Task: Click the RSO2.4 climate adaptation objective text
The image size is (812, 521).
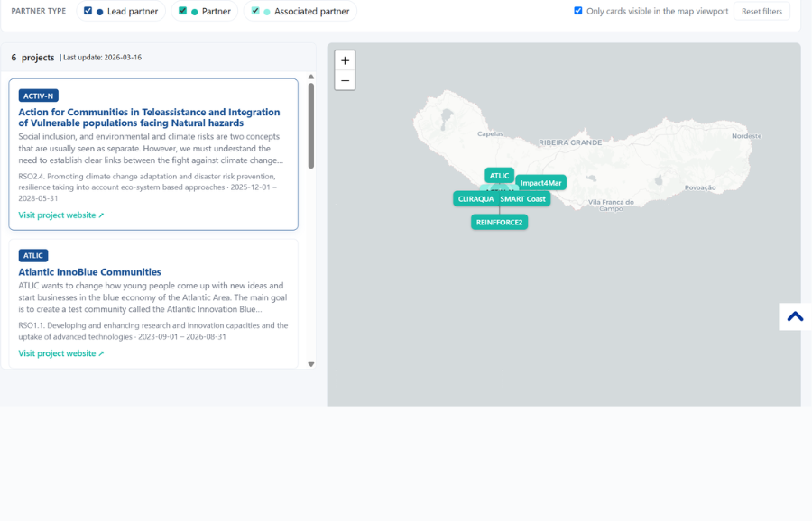Action: click(148, 187)
